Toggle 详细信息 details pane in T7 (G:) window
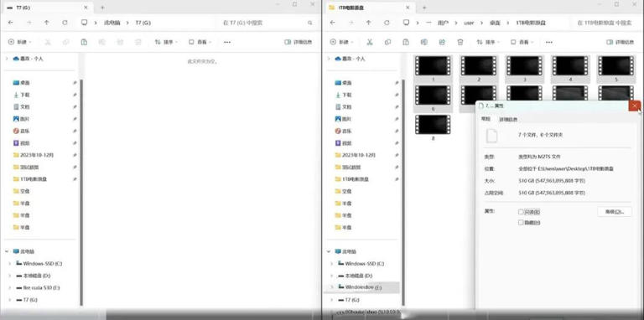The height and width of the screenshot is (320, 644). tap(299, 42)
